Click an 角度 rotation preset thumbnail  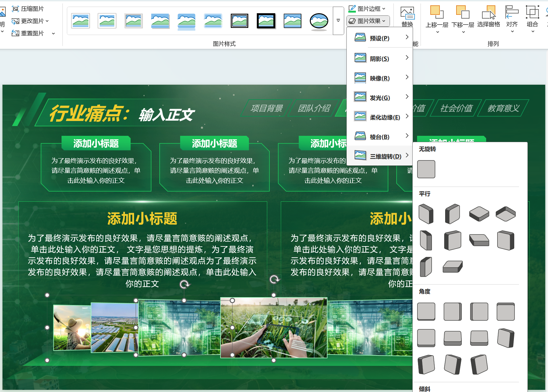(x=426, y=312)
